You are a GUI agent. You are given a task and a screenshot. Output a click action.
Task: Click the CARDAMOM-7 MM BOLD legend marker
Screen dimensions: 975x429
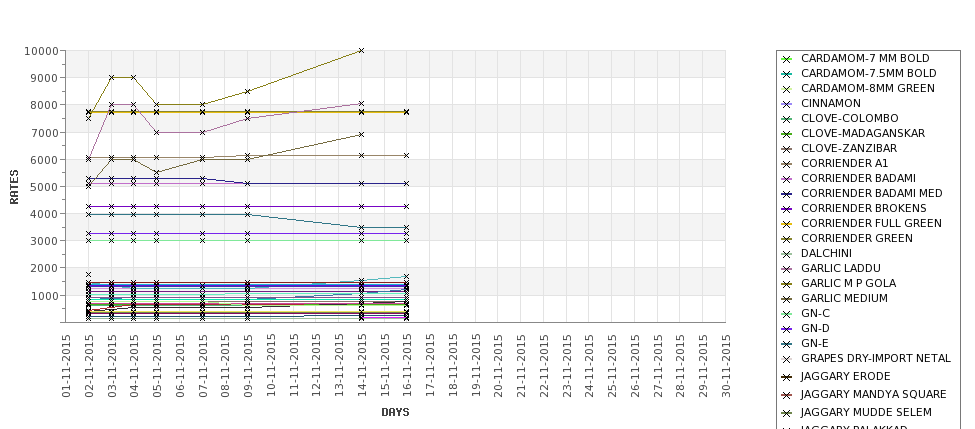click(x=786, y=59)
